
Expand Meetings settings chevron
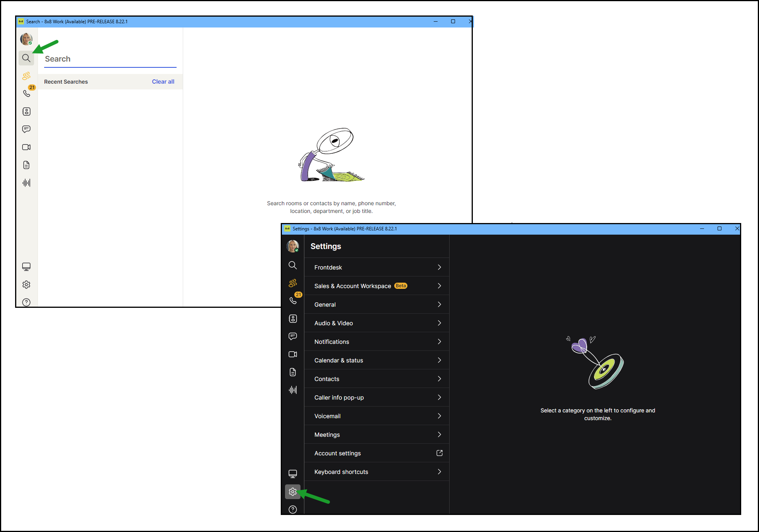pos(440,435)
